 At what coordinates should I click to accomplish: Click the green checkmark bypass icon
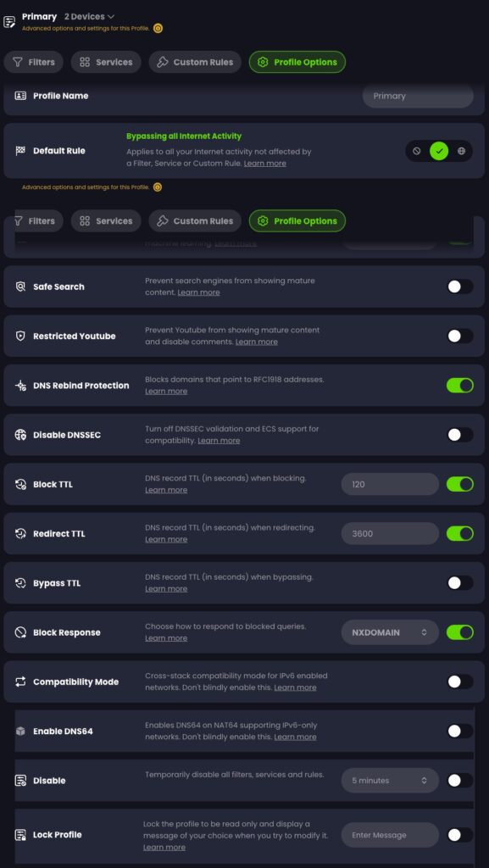pyautogui.click(x=439, y=151)
